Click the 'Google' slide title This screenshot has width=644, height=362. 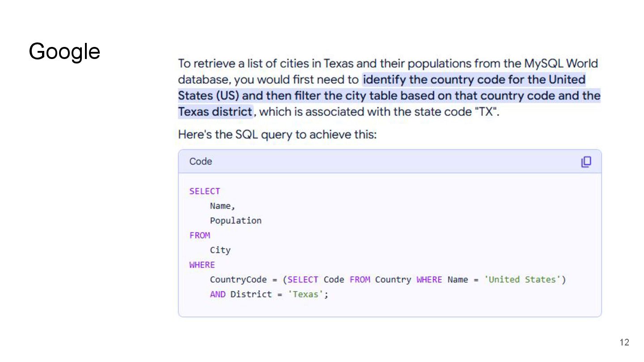[x=64, y=51]
